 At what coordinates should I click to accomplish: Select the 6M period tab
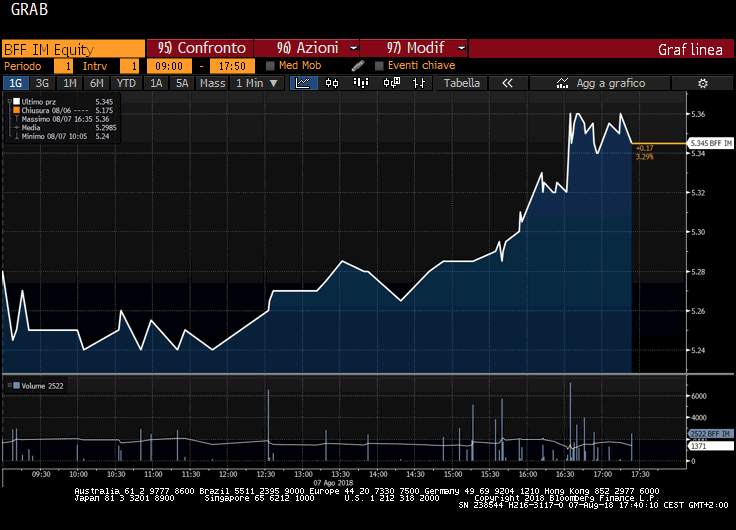(x=97, y=83)
